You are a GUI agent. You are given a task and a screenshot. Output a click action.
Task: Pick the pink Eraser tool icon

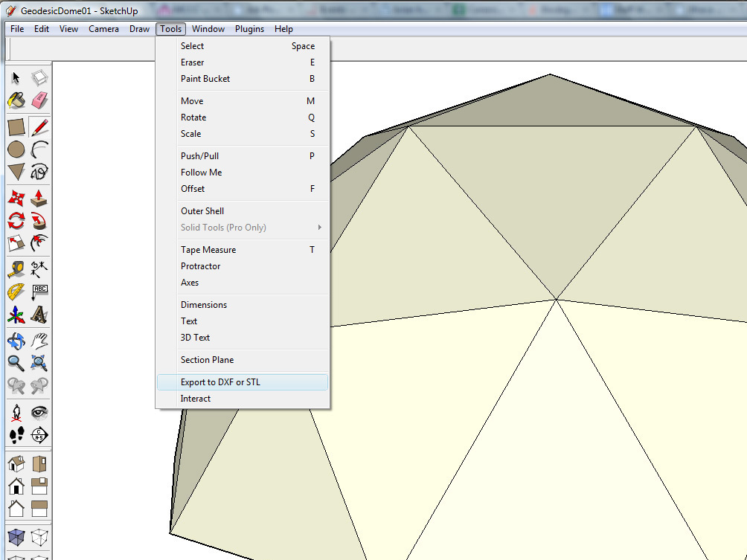tap(39, 100)
